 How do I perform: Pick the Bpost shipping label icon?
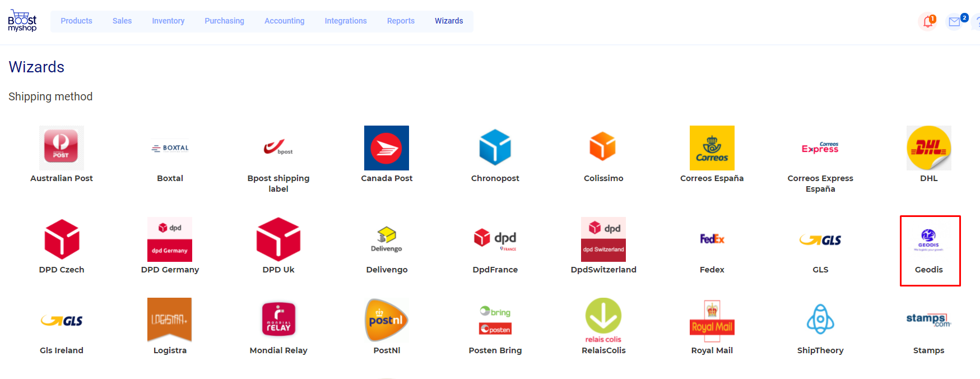point(278,148)
